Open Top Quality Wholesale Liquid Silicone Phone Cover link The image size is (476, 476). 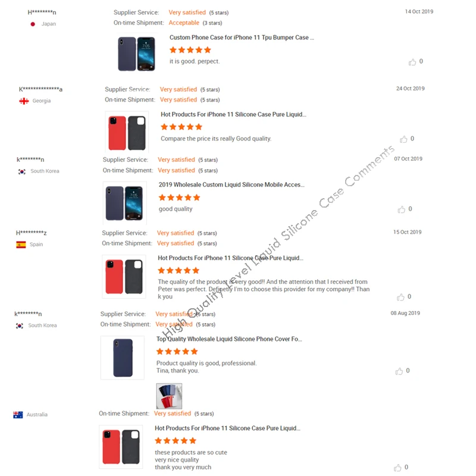coord(229,339)
